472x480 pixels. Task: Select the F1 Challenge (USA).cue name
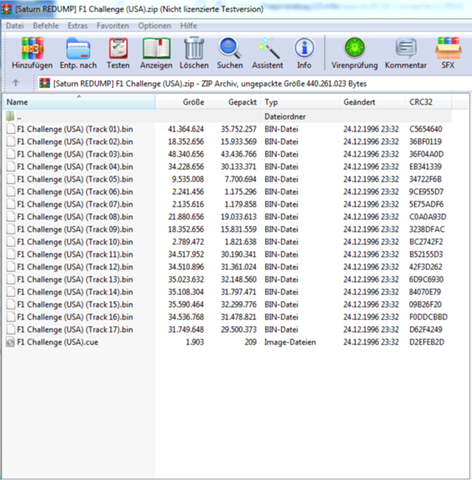click(58, 342)
